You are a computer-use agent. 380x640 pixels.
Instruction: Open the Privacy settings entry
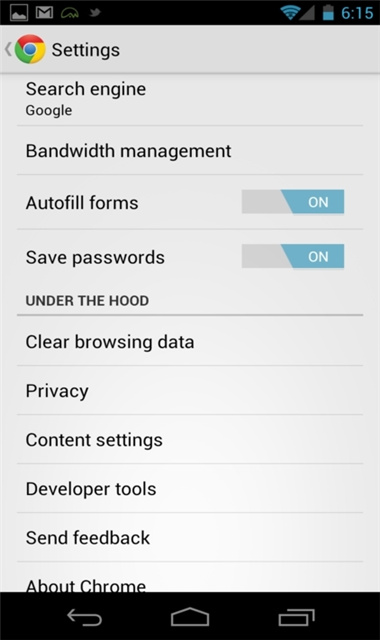(x=190, y=390)
